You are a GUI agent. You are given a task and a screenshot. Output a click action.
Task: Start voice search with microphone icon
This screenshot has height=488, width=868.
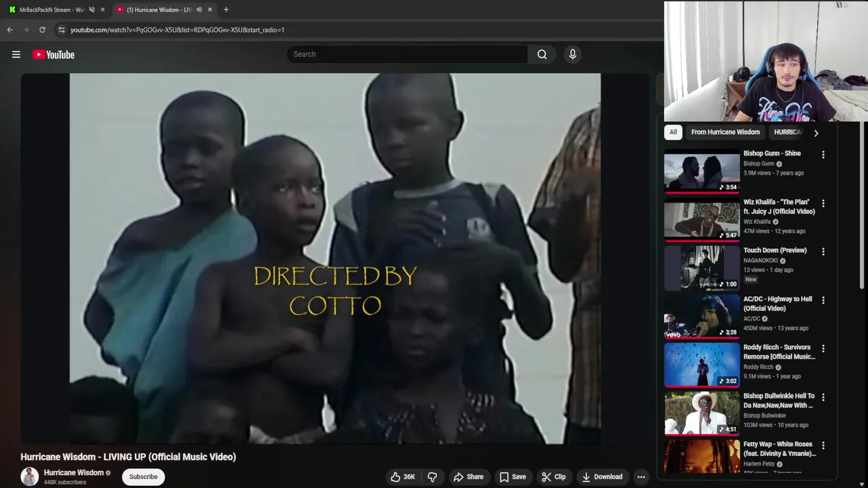click(x=572, y=54)
